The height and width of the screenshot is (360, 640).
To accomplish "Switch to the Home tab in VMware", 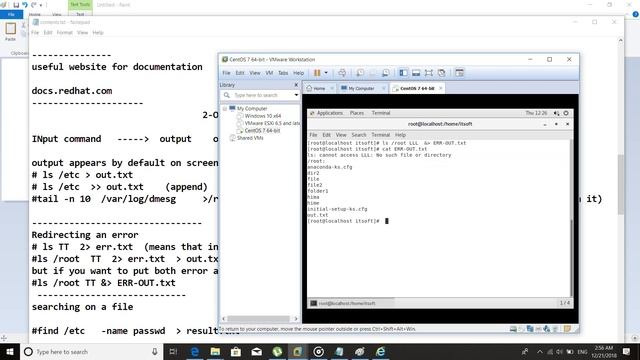I will [x=319, y=88].
